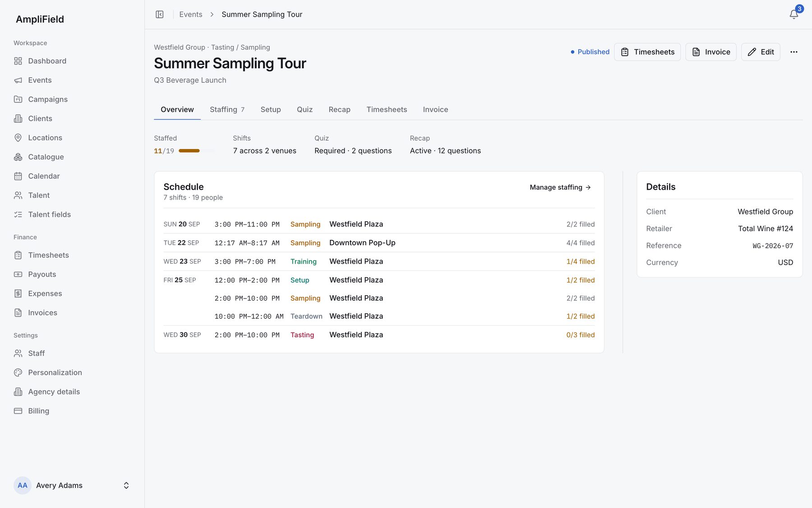Screen dimensions: 812x508
Task: Select the Recap tab
Action: click(339, 109)
